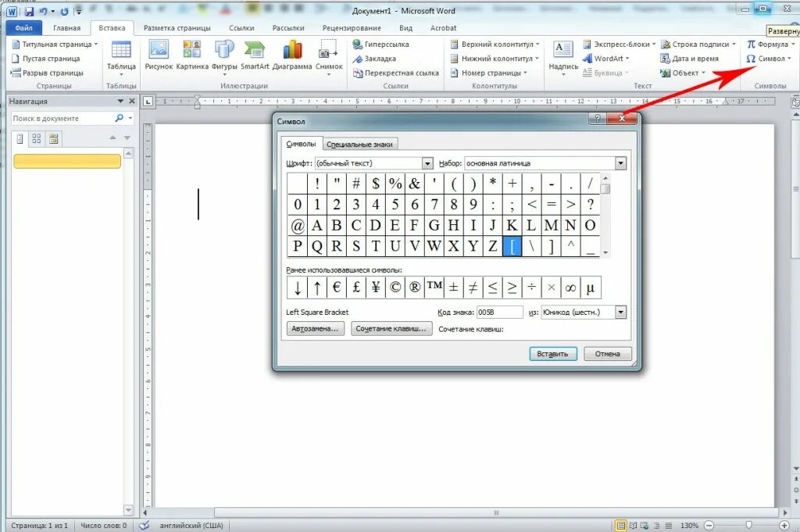Open the Шрифт font dropdown

[x=427, y=163]
